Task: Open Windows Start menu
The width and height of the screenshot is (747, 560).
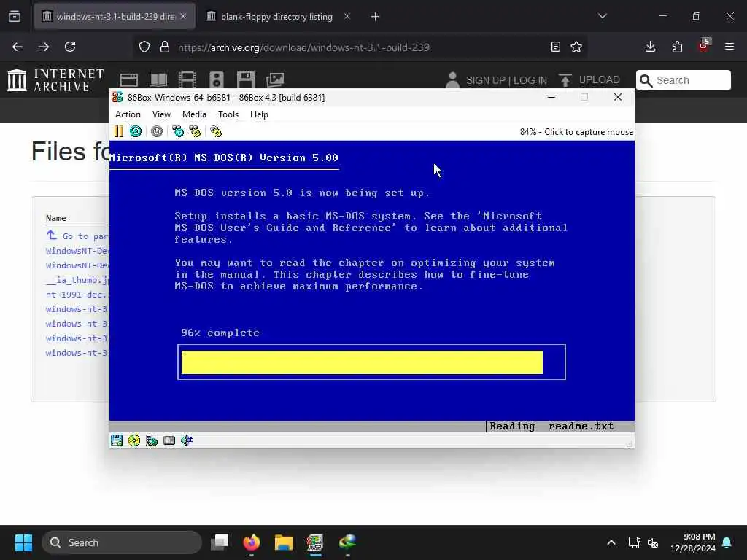Action: (23, 542)
